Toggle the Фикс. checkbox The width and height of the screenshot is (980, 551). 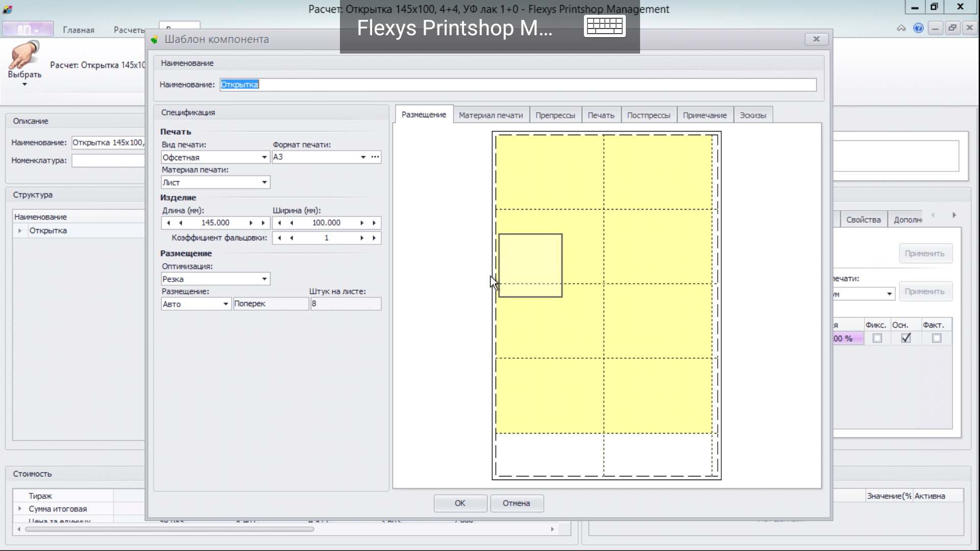[877, 338]
